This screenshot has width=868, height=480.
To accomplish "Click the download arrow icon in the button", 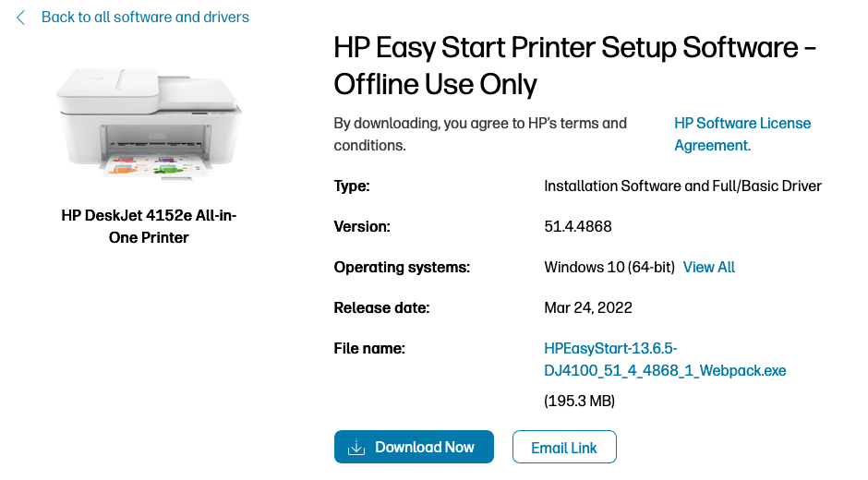I will coord(356,448).
